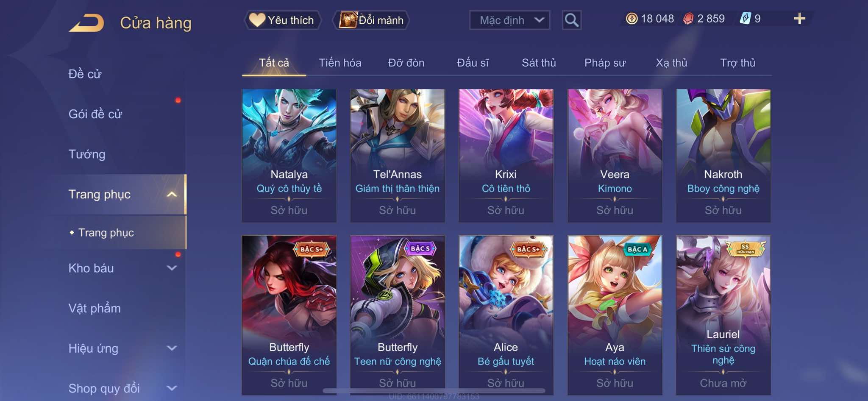Expand the Kho báu sidebar section
This screenshot has width=868, height=401.
click(172, 268)
